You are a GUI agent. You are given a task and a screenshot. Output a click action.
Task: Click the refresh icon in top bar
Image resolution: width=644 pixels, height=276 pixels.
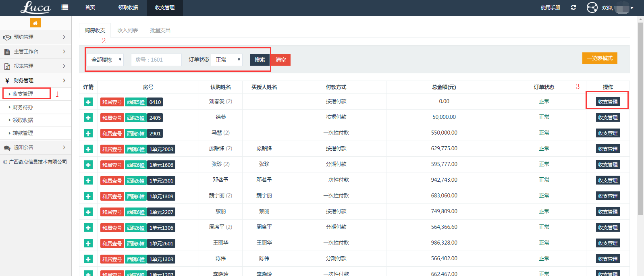point(573,8)
